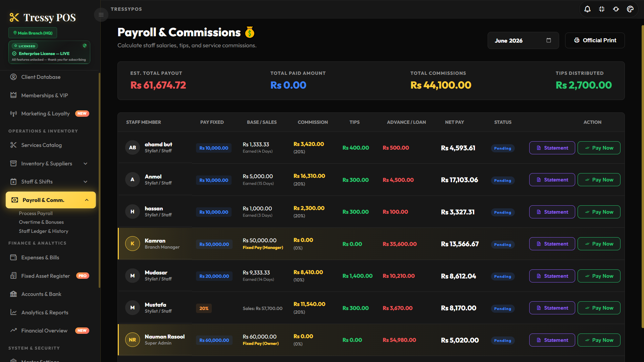Click the Rs 61,674.72 total payout value
This screenshot has height=362, width=644.
pos(158,85)
